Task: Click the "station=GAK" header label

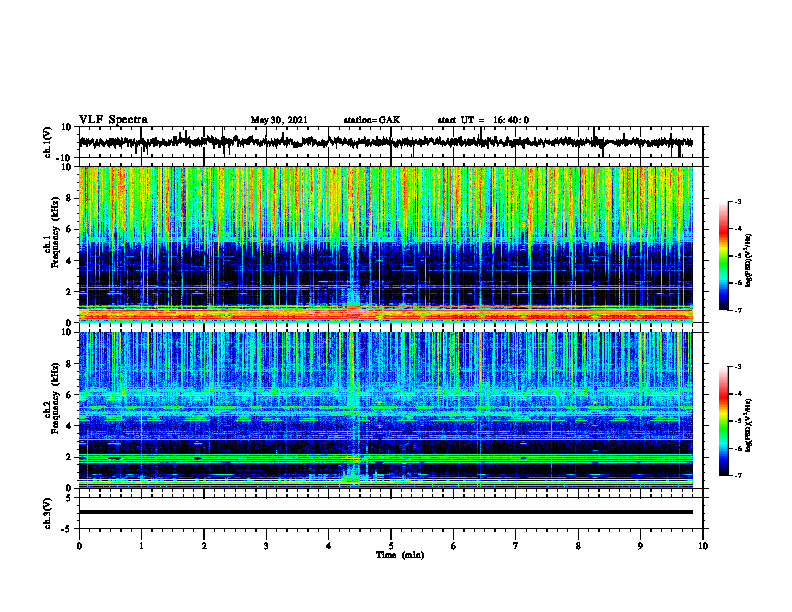Action: (372, 120)
